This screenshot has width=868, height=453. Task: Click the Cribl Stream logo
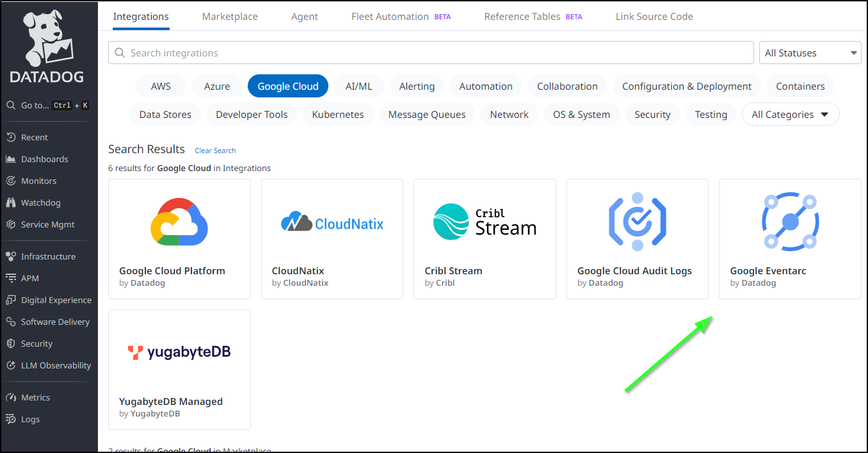(485, 222)
